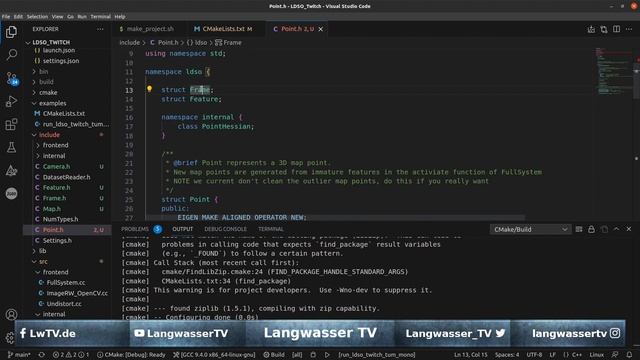The image size is (640, 360).
Task: Open FullSystem.cc in explorer
Action: pyautogui.click(x=67, y=282)
